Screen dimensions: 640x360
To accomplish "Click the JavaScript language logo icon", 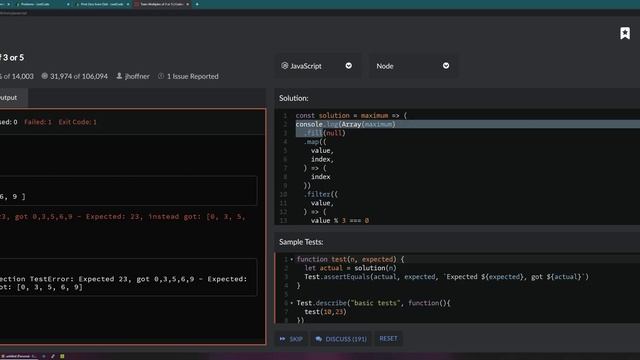I will [284, 65].
